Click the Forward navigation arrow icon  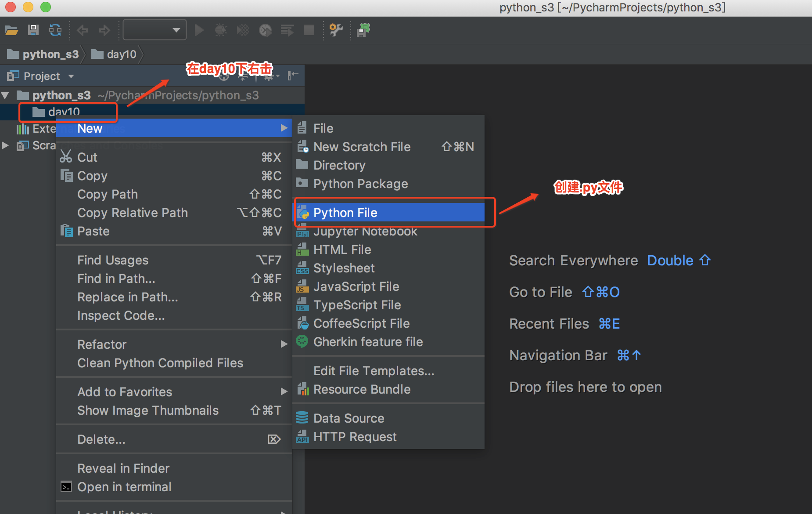pyautogui.click(x=104, y=30)
